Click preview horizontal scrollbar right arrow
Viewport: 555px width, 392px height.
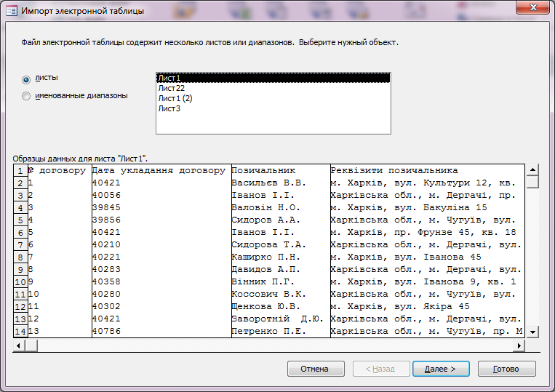519,345
